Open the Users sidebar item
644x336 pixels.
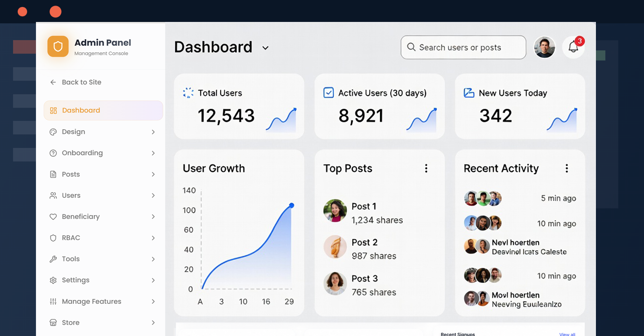103,196
